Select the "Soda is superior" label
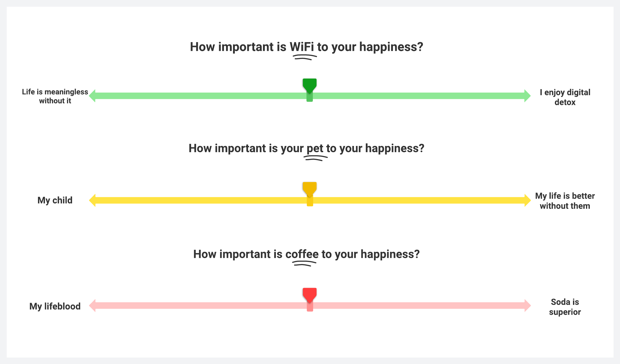This screenshot has width=620, height=364. [x=565, y=307]
